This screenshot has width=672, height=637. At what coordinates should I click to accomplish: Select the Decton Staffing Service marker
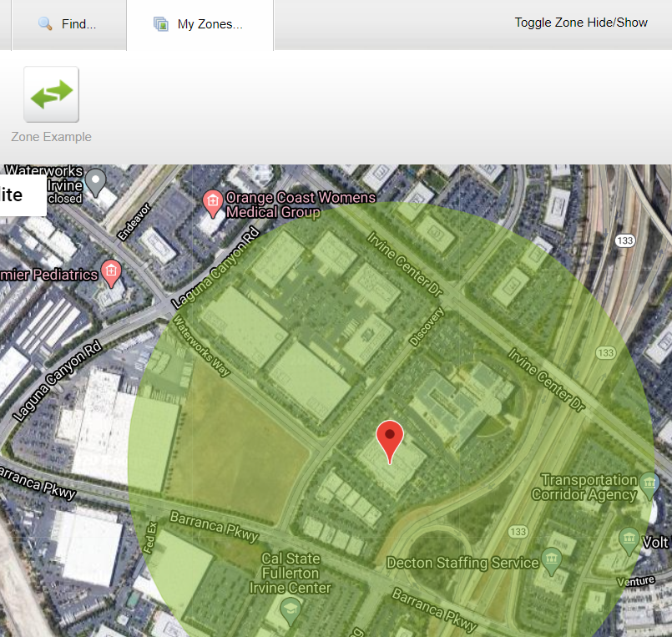pyautogui.click(x=552, y=561)
